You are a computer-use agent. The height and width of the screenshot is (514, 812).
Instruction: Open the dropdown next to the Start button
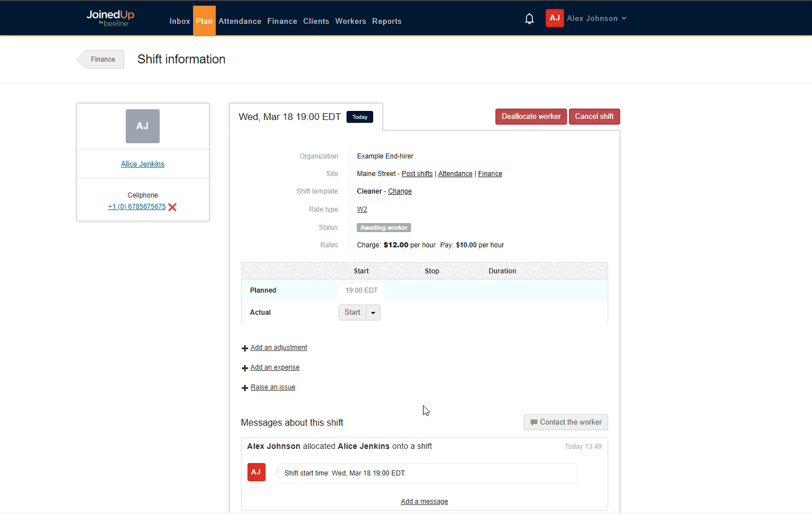click(x=373, y=312)
